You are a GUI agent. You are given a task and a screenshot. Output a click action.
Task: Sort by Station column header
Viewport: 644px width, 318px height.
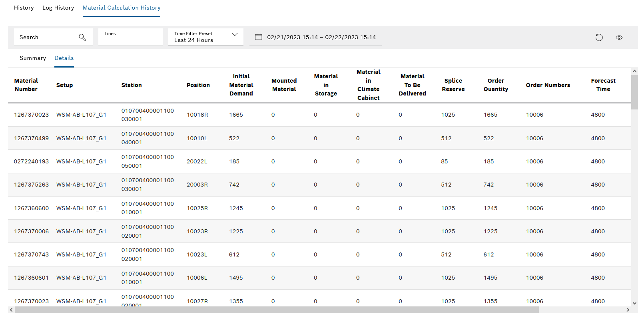[132, 85]
